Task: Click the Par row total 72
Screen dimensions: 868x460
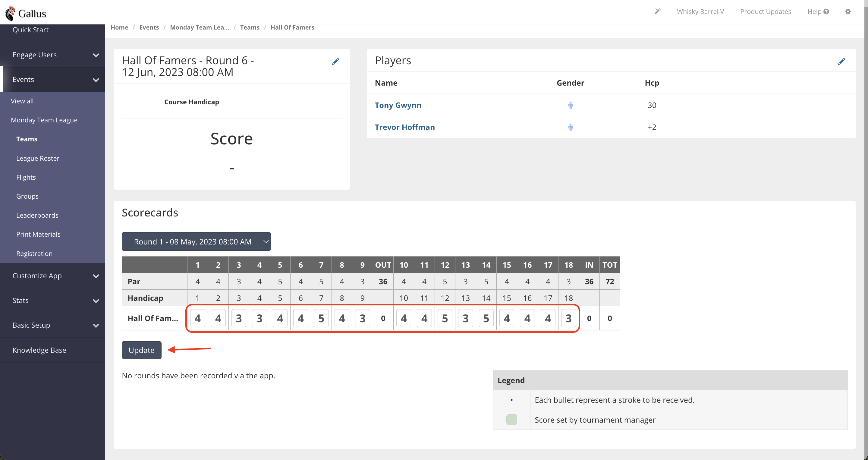Action: 609,281
